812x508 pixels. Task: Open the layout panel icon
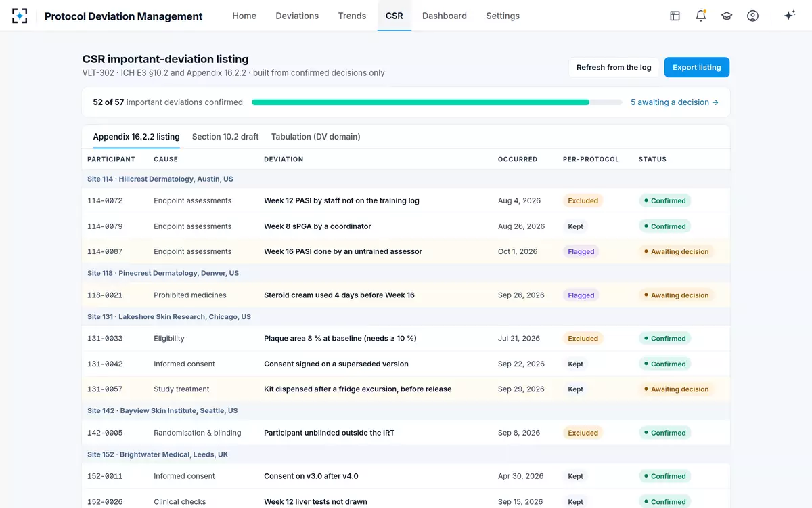675,16
